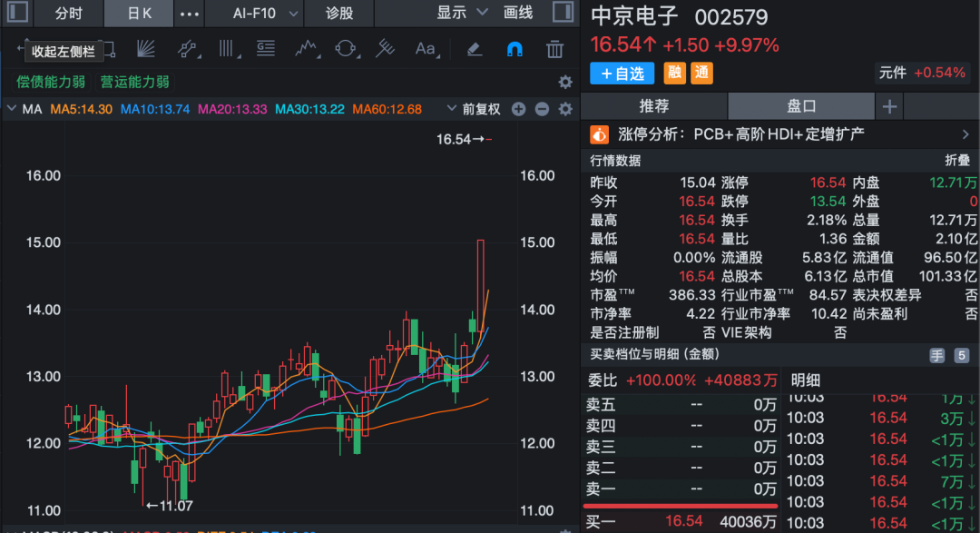Click the trash icon to delete drawings
Screen dimensions: 980x533
tap(554, 49)
